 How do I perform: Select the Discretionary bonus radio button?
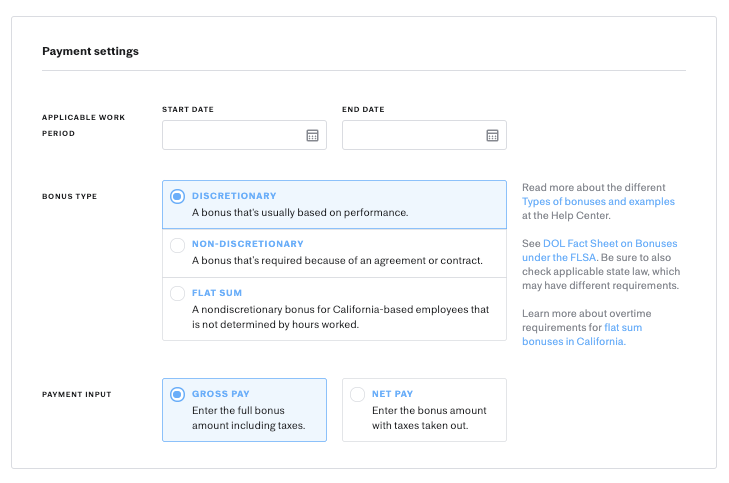point(177,196)
